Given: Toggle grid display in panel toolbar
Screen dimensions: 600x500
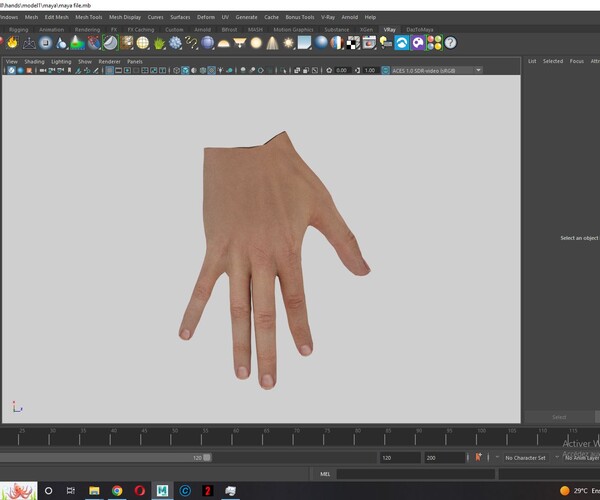Looking at the screenshot, I should click(x=109, y=70).
